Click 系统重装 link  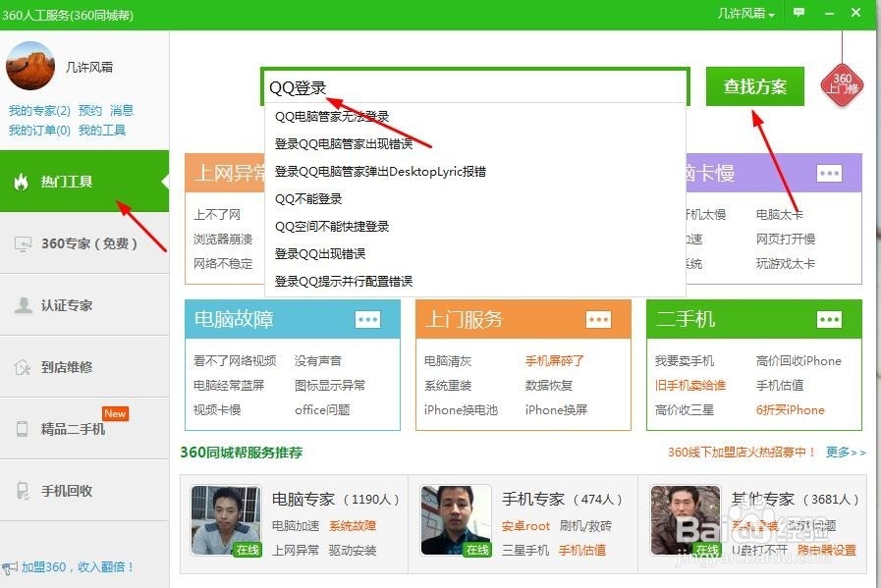[x=448, y=385]
